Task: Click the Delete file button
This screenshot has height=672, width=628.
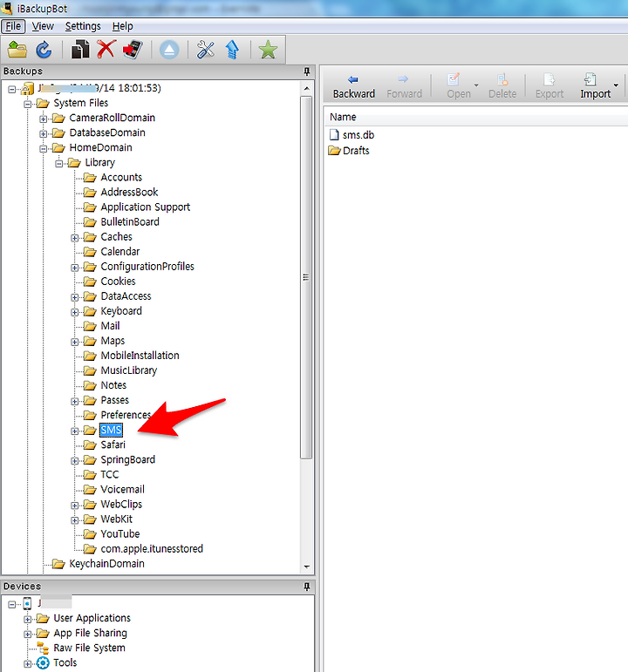Action: 502,86
